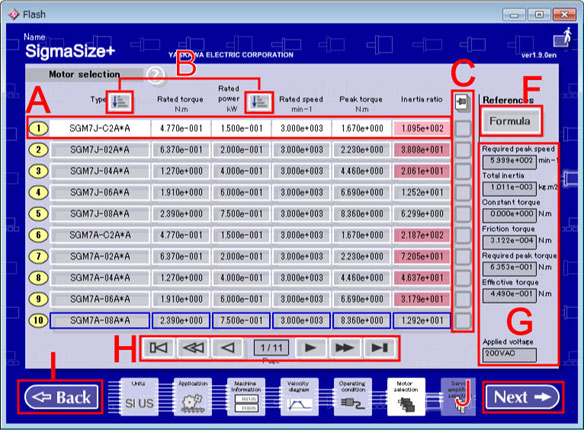
Task: Go to the next page
Action: tap(310, 348)
